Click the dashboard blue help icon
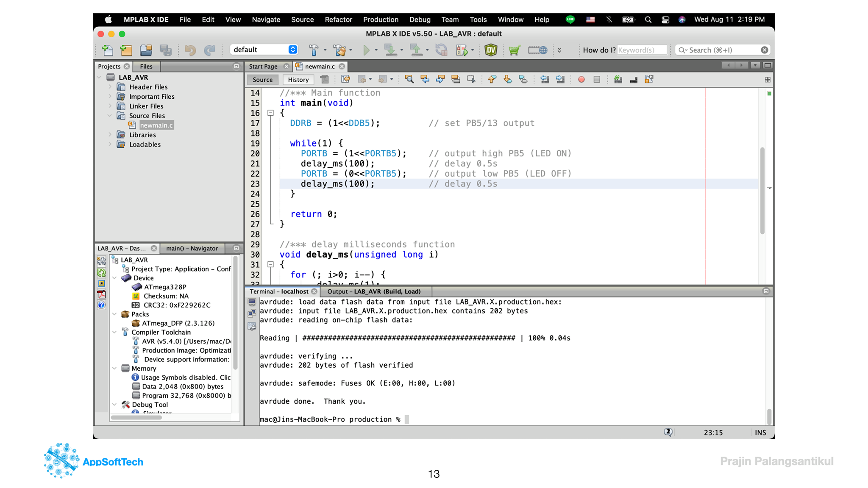The width and height of the screenshot is (868, 488). pos(101,305)
